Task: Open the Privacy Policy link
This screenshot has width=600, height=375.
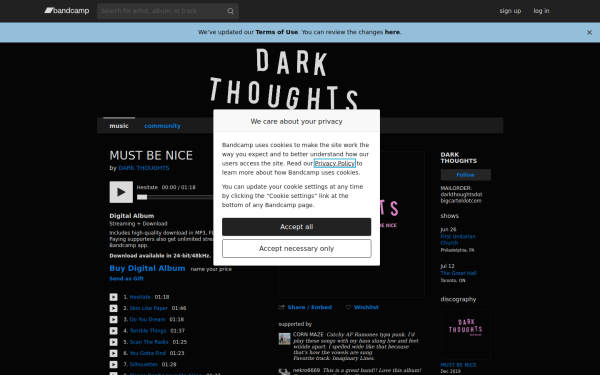Action: pos(335,163)
